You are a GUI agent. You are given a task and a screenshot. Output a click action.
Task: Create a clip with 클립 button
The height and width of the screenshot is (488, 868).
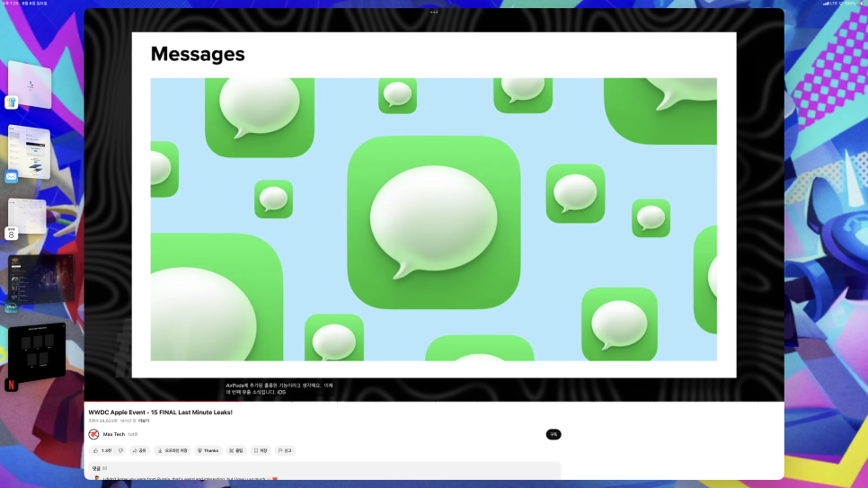pyautogui.click(x=236, y=451)
